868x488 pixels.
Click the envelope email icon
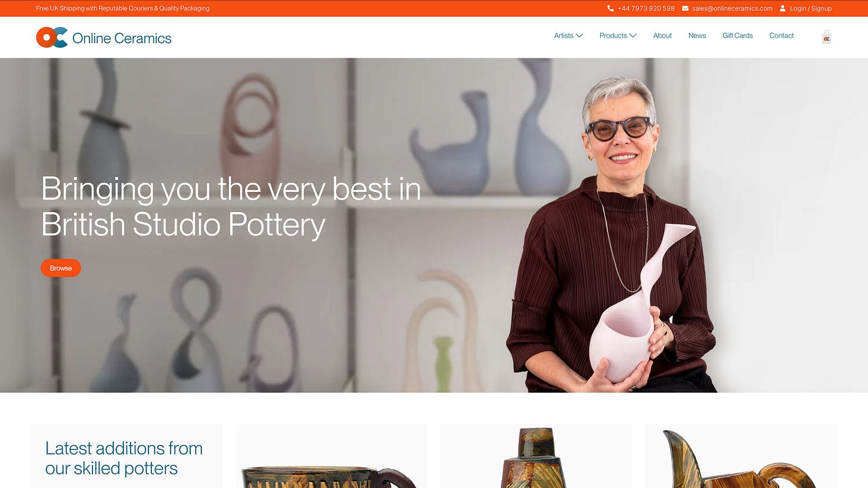point(685,8)
